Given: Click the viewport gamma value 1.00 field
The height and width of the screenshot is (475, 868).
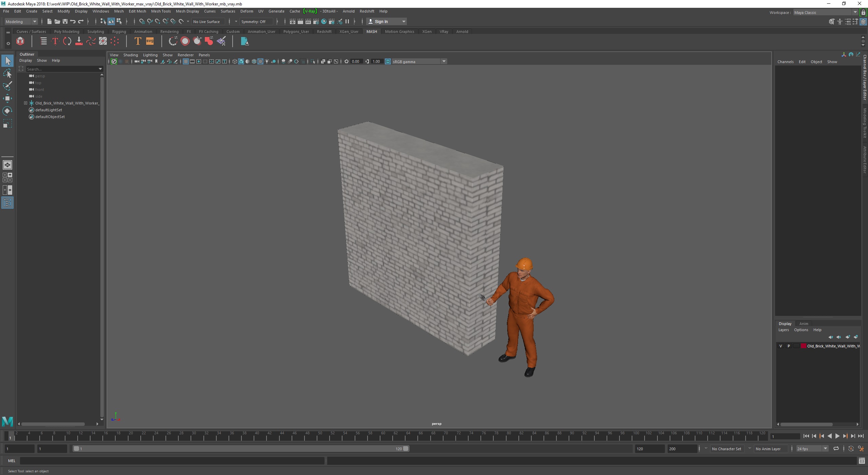Looking at the screenshot, I should [376, 61].
